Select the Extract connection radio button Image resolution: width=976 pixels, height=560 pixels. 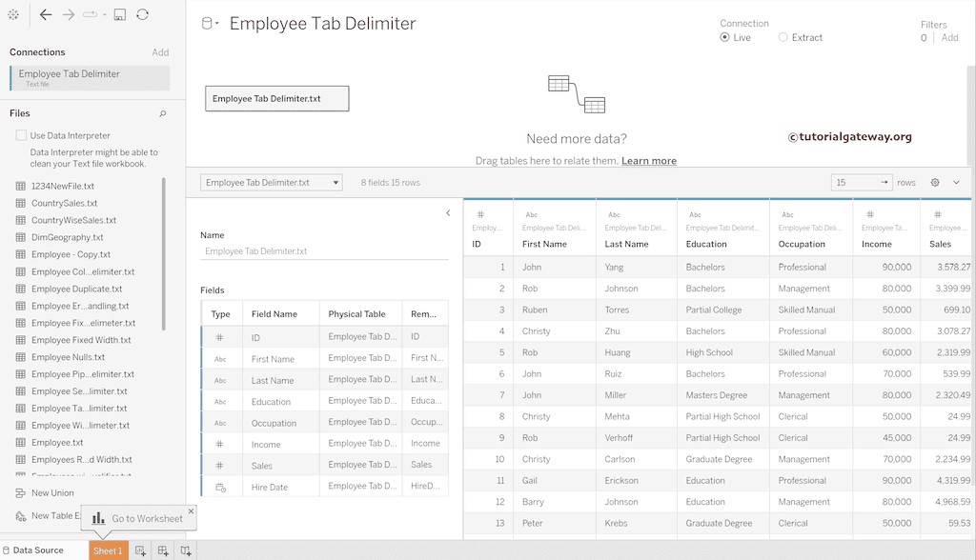tap(784, 35)
